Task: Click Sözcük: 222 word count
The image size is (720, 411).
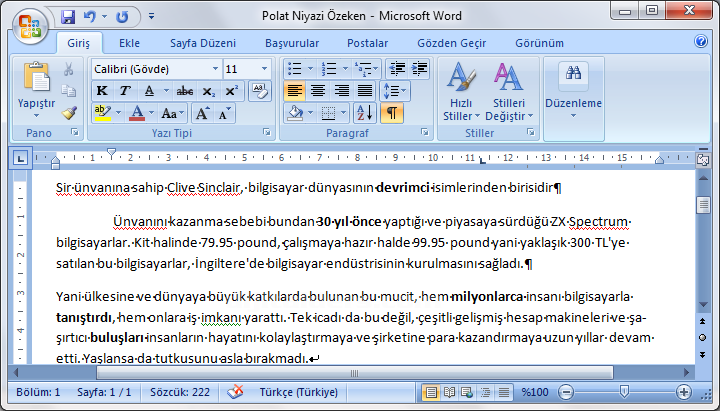Action: coord(180,392)
